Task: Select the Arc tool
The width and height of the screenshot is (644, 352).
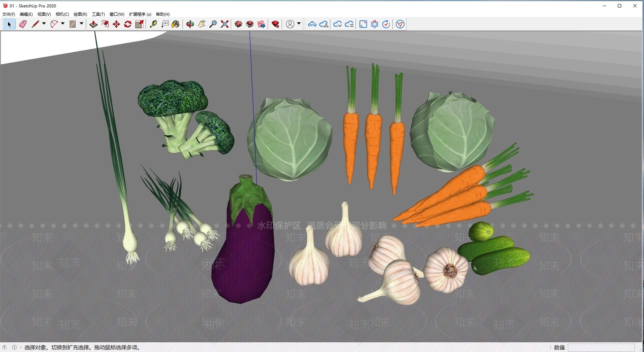Action: [x=54, y=25]
